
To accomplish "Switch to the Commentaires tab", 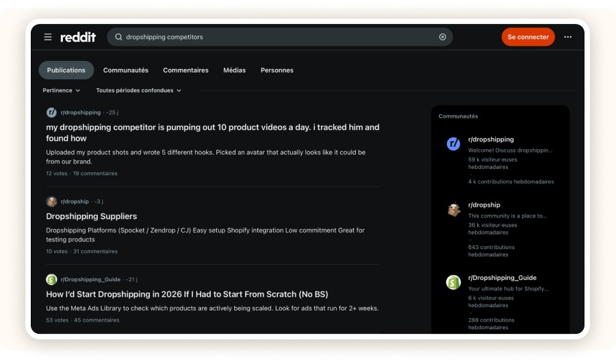I will [185, 70].
